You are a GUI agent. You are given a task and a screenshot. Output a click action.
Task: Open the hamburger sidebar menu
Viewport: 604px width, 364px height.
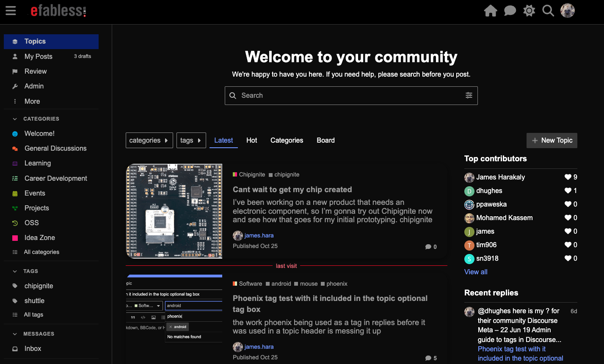tap(11, 11)
